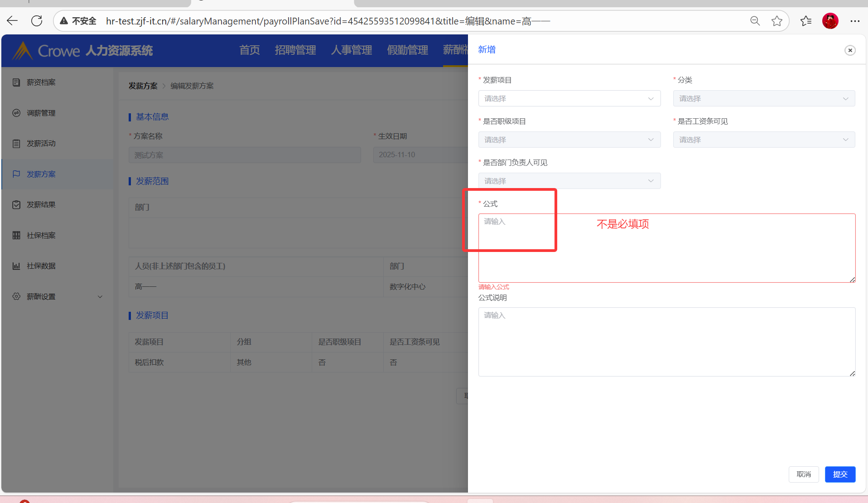Expand the 薪酬设置 submenu chevron

100,297
